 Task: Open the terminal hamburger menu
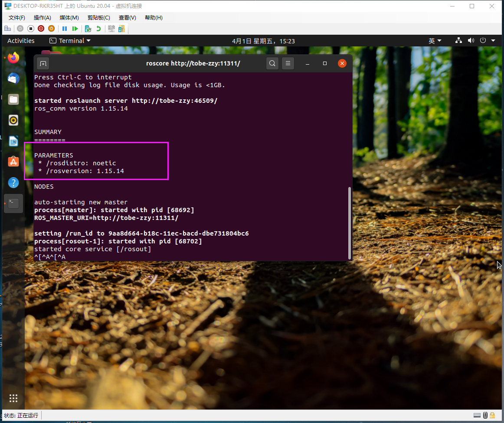288,63
